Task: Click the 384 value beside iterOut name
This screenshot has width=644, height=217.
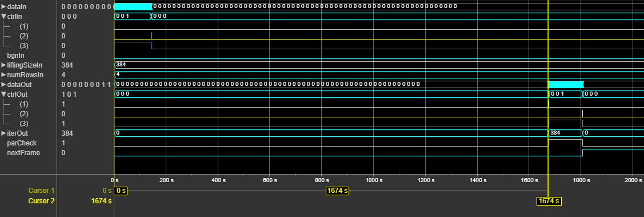Action: coord(67,133)
